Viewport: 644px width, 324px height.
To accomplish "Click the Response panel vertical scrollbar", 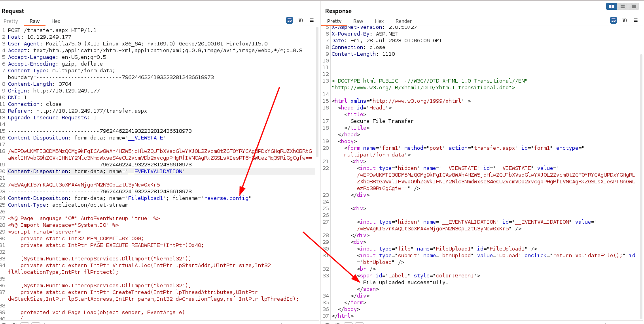I will [641, 186].
